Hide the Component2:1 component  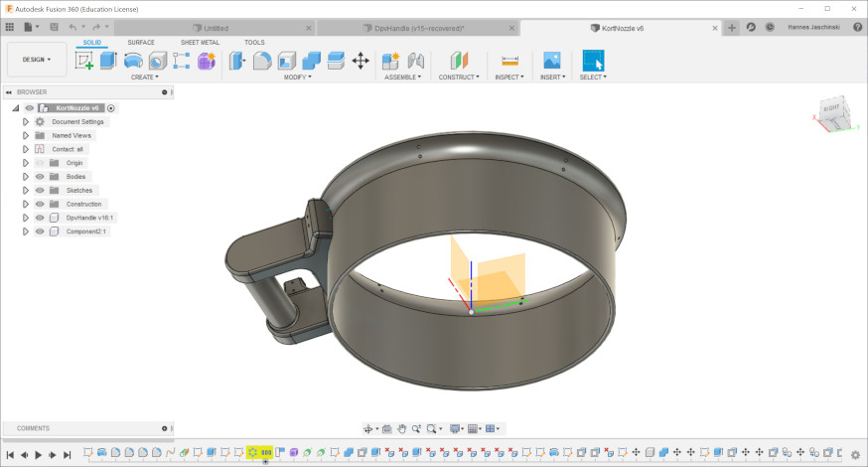pyautogui.click(x=40, y=232)
